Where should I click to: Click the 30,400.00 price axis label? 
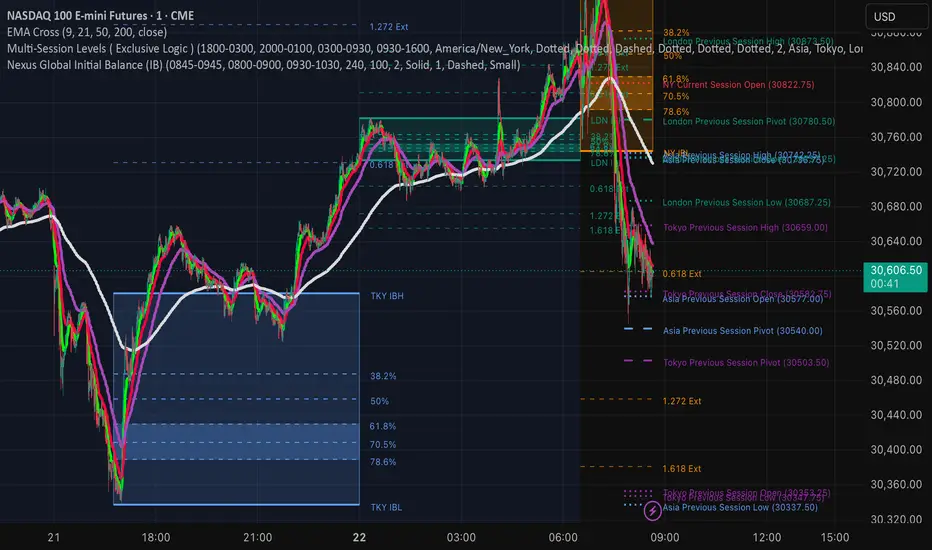pos(896,450)
